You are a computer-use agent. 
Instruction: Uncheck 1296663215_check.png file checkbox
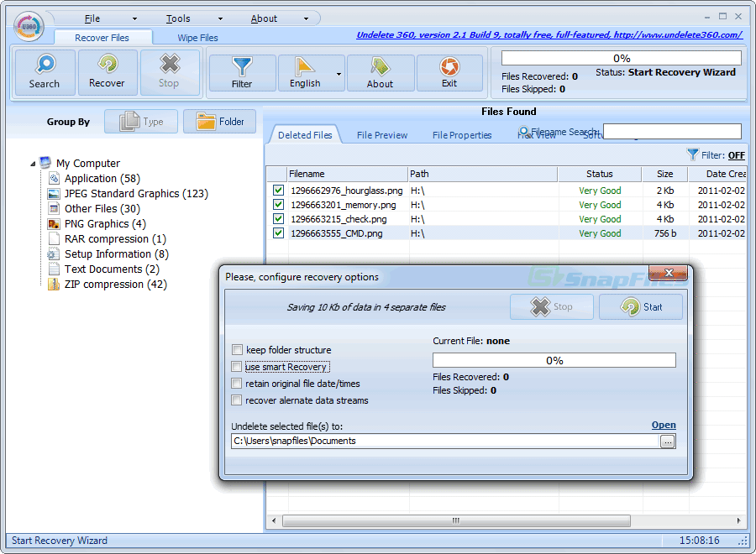[x=278, y=219]
